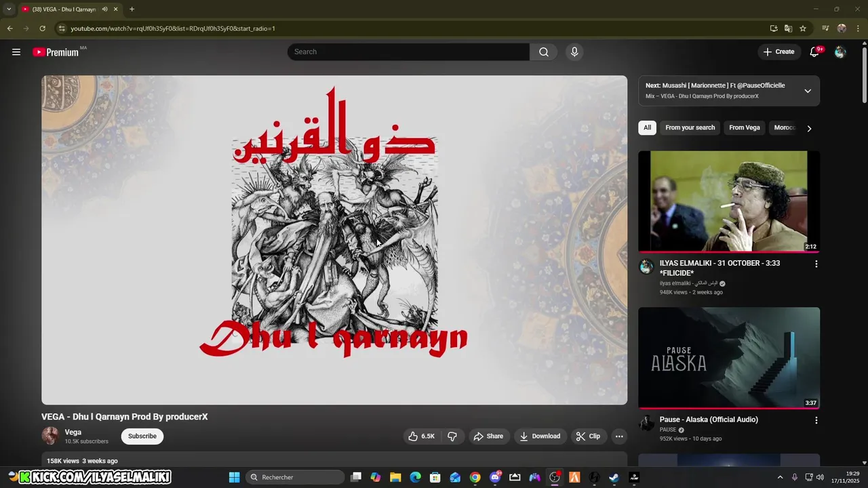Click the video player area
The height and width of the screenshot is (488, 868).
click(x=334, y=240)
